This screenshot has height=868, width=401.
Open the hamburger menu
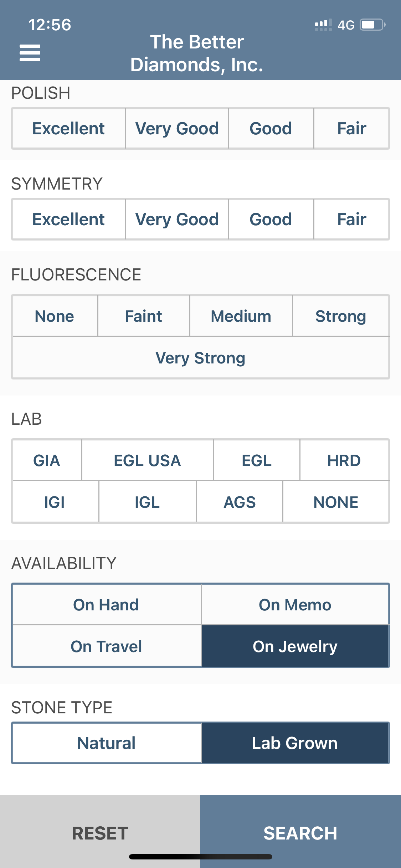tap(30, 53)
